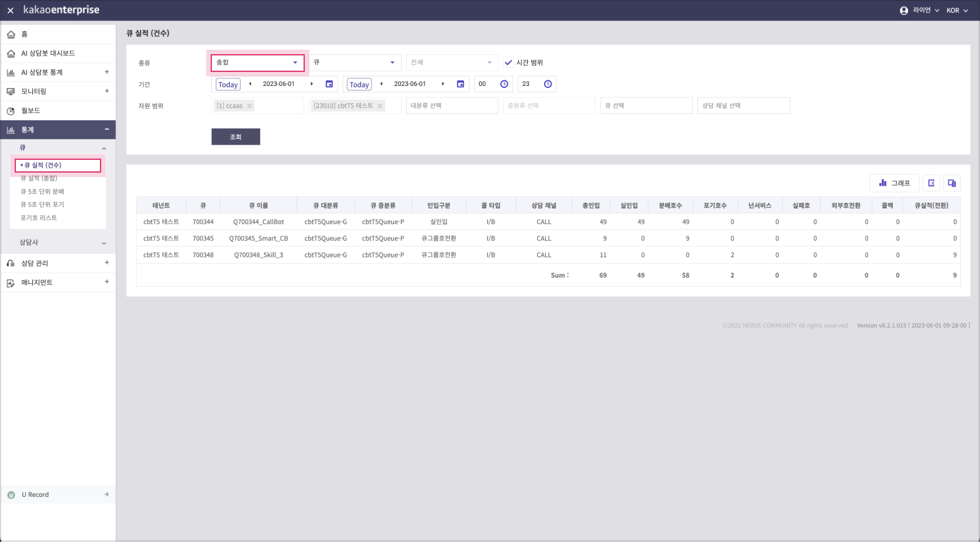Toggle the 시간 범위 checkbox
This screenshot has height=542, width=980.
click(508, 62)
